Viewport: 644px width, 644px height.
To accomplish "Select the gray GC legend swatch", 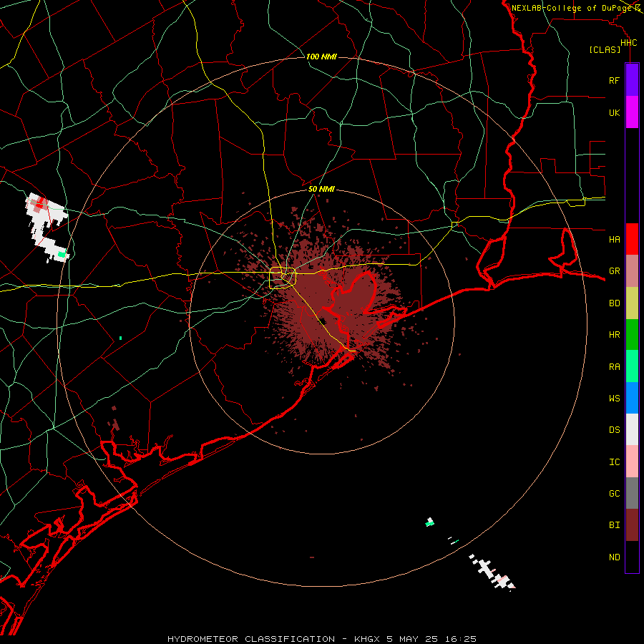I will coord(632,493).
